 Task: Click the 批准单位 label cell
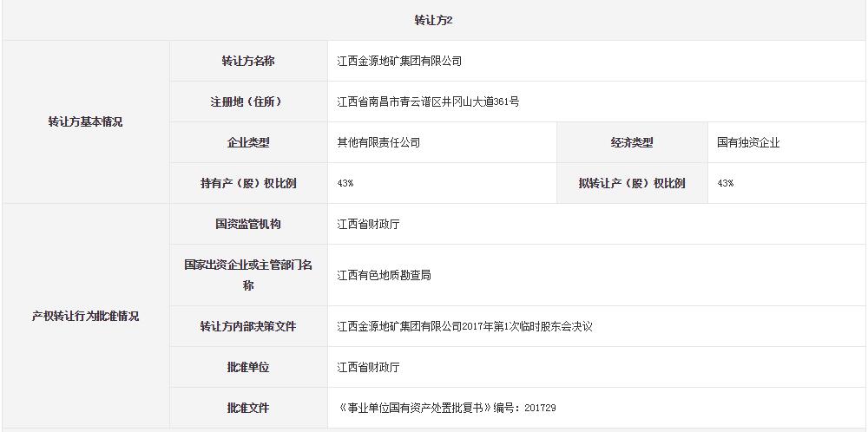pos(247,367)
